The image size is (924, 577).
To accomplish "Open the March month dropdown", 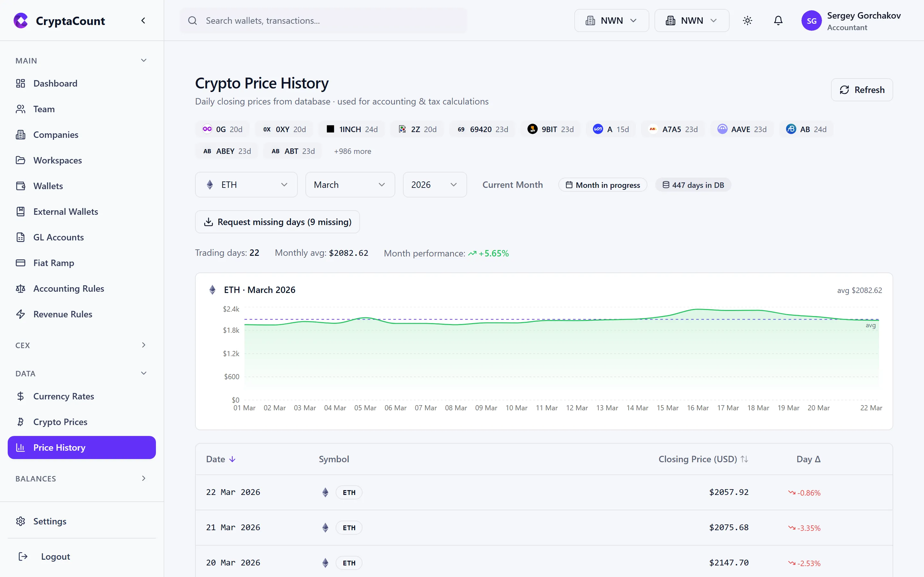I will coord(349,184).
